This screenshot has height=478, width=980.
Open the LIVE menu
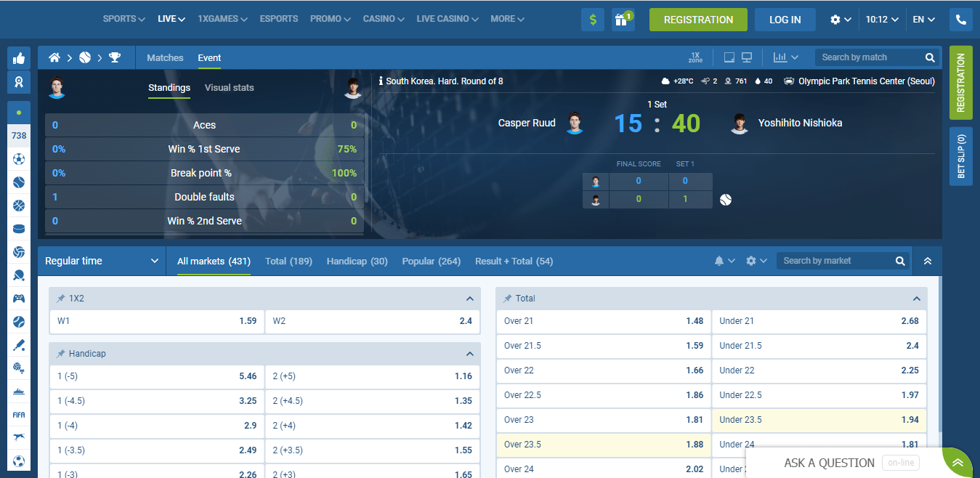[171, 19]
